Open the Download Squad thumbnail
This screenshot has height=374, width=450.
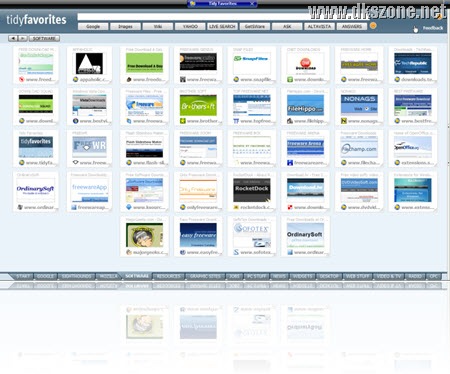[x=36, y=105]
